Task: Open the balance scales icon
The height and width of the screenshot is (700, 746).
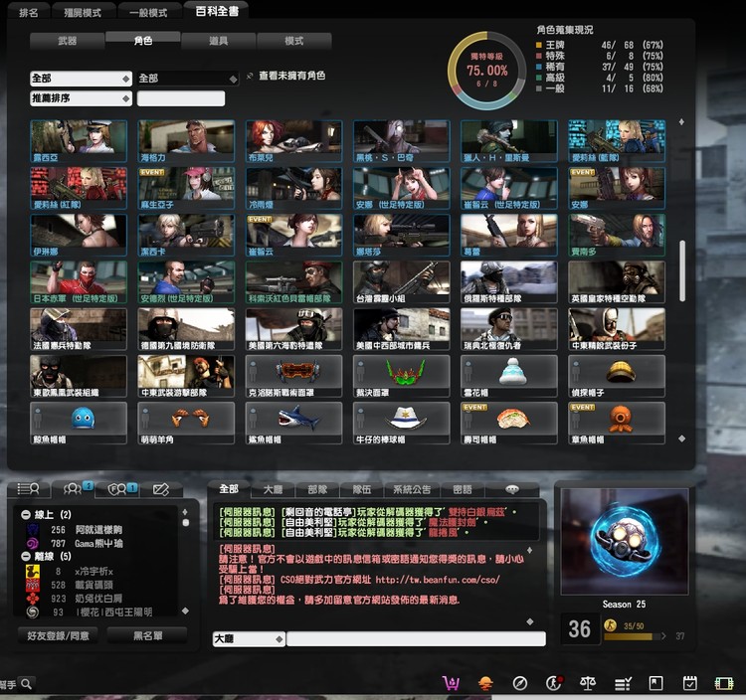Action: tap(588, 683)
